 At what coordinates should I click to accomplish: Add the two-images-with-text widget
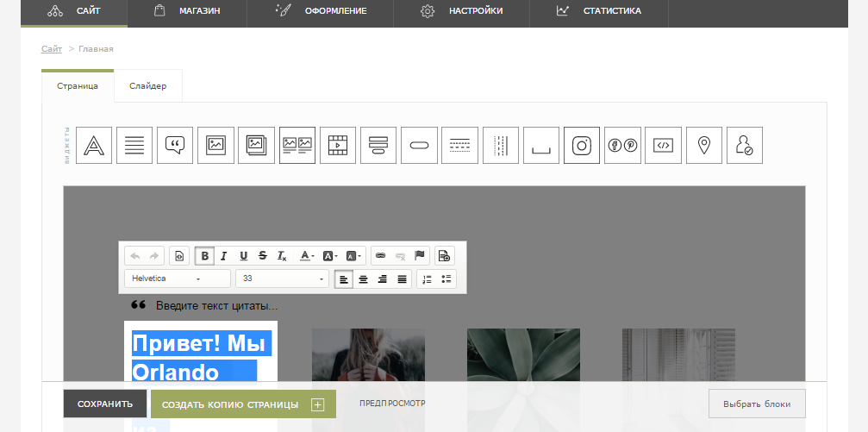click(x=297, y=145)
